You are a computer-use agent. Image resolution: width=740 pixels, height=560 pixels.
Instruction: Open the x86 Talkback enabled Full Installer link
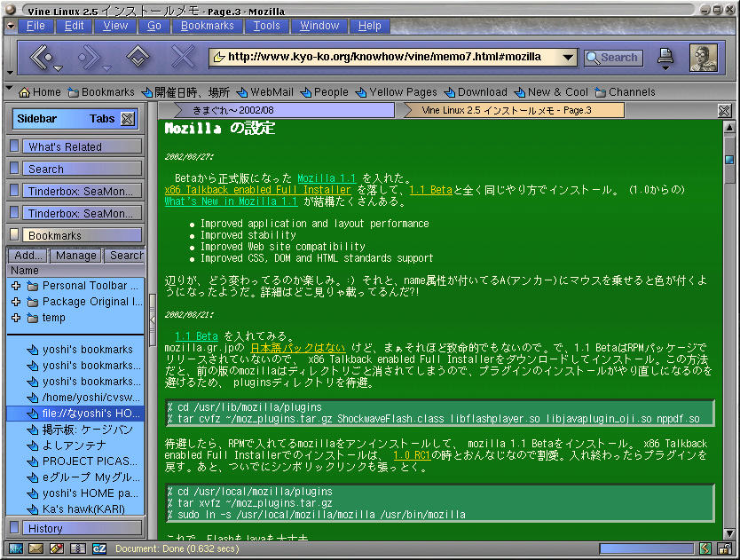[257, 190]
